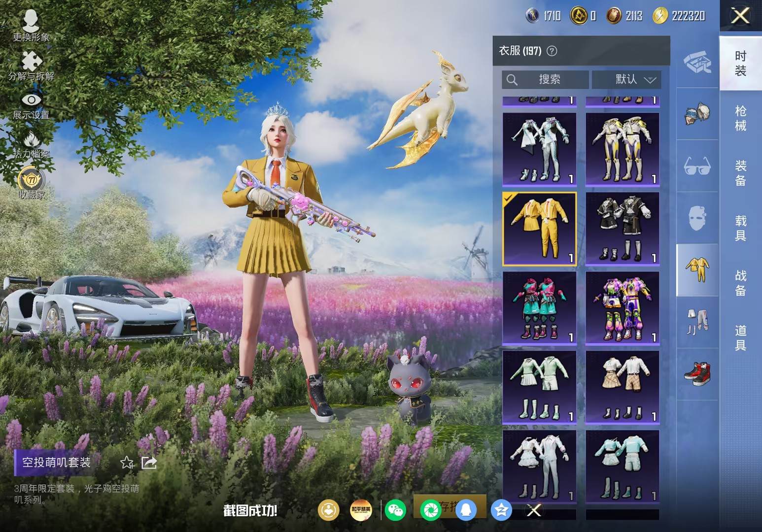Share to 和平精英 community icon
This screenshot has height=532, width=762.
361,510
